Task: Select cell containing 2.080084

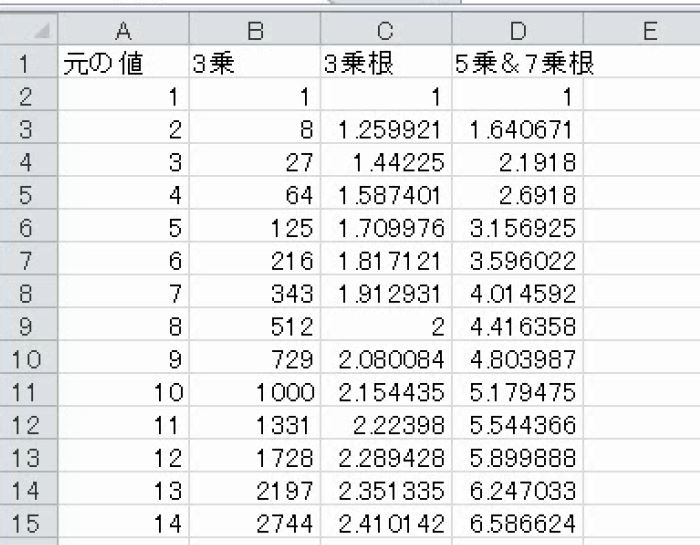Action: tap(386, 357)
